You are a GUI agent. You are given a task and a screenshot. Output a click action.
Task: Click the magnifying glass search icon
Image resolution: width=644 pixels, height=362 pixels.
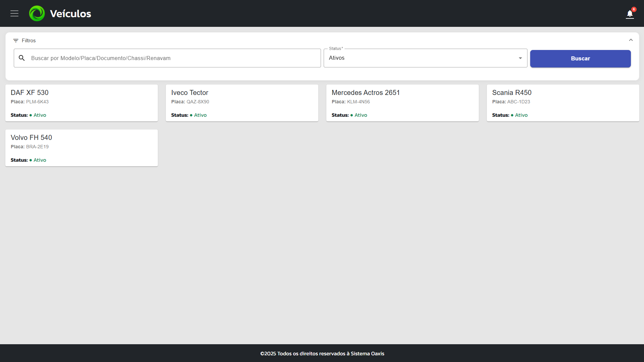coord(22,58)
